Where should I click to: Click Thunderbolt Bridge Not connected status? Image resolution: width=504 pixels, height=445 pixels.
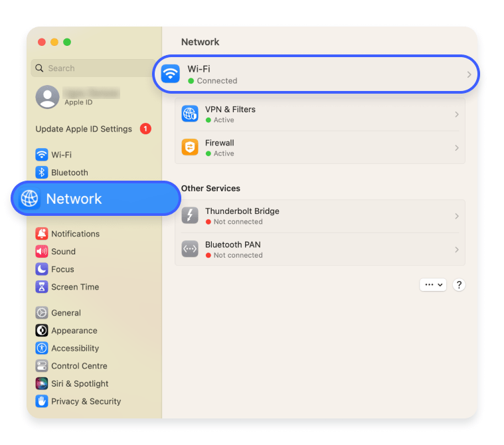(x=238, y=222)
